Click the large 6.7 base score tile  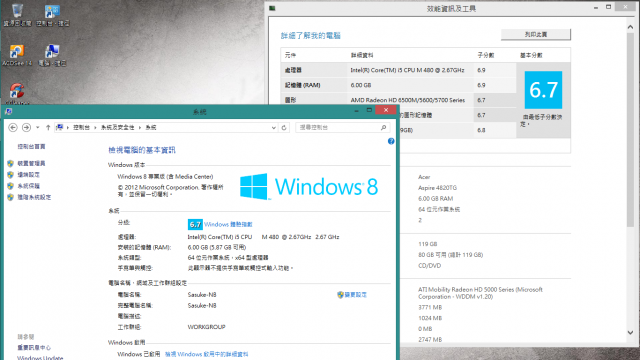[x=543, y=90]
